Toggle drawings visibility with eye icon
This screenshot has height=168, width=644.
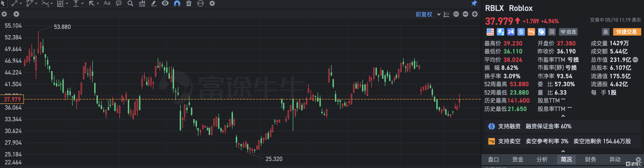tap(165, 3)
